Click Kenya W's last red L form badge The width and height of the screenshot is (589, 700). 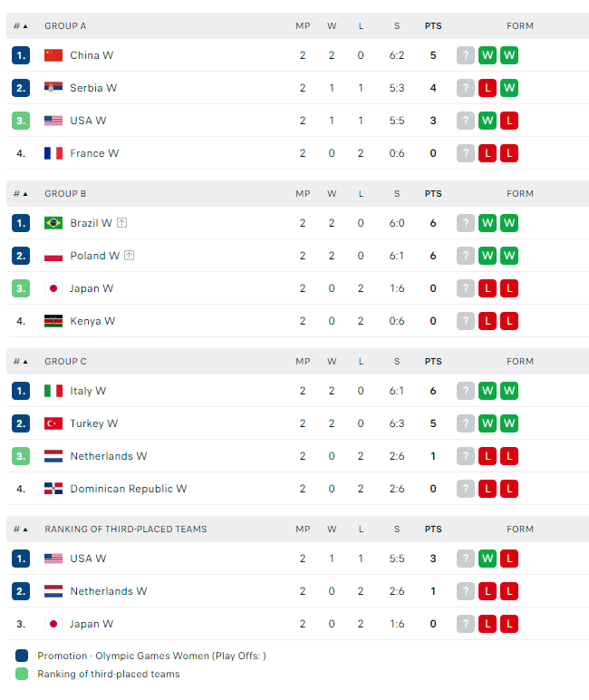509,321
